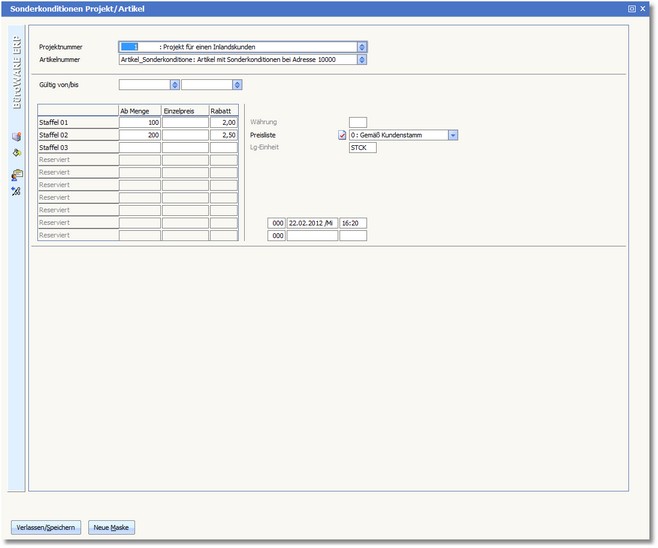Open the Gültig von date picker

[x=175, y=85]
